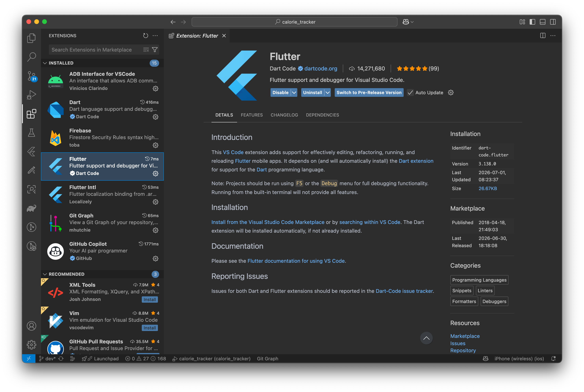584x392 pixels.
Task: Split the editor to the right
Action: [x=543, y=35]
